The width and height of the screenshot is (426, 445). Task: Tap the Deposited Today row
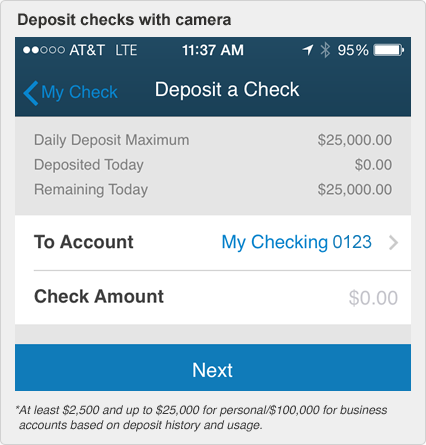click(x=213, y=165)
